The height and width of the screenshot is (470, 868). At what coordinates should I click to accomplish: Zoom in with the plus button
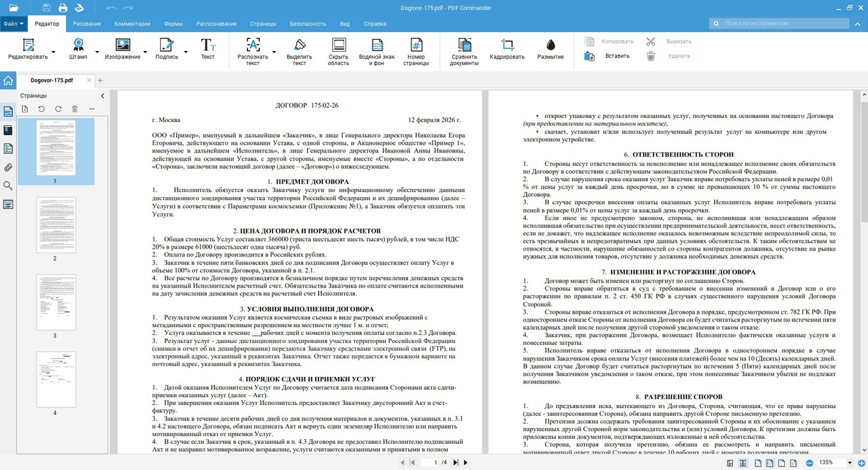861,462
